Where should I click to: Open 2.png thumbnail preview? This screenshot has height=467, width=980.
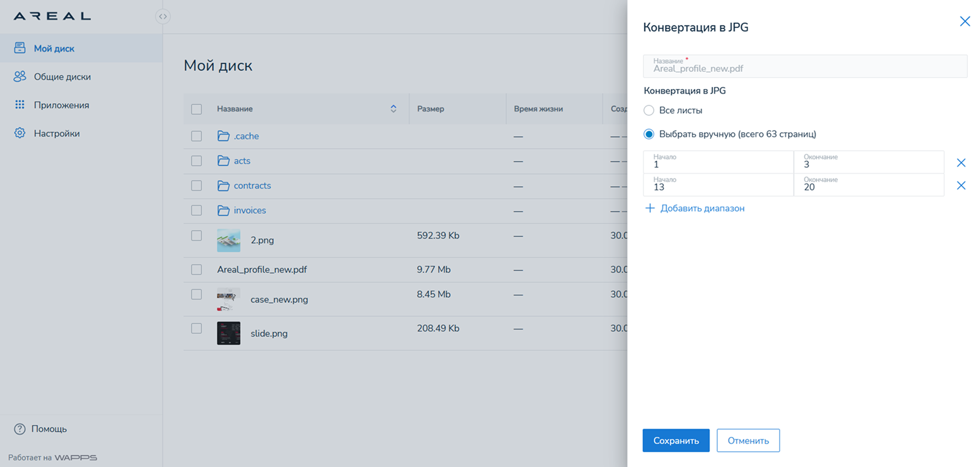click(x=229, y=240)
